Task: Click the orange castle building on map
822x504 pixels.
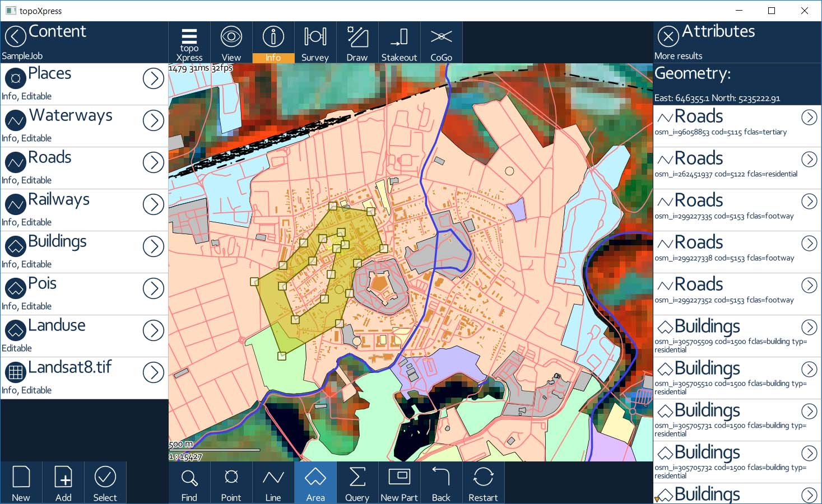Action: tap(379, 283)
